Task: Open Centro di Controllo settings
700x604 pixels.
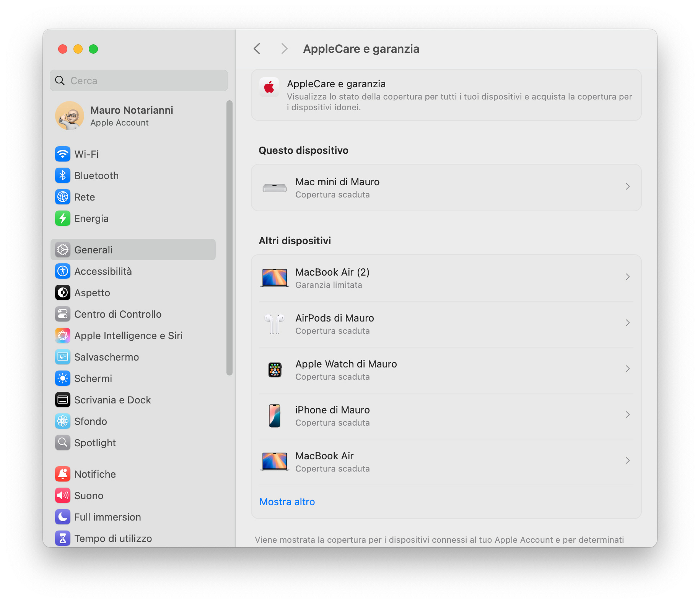Action: (63, 314)
